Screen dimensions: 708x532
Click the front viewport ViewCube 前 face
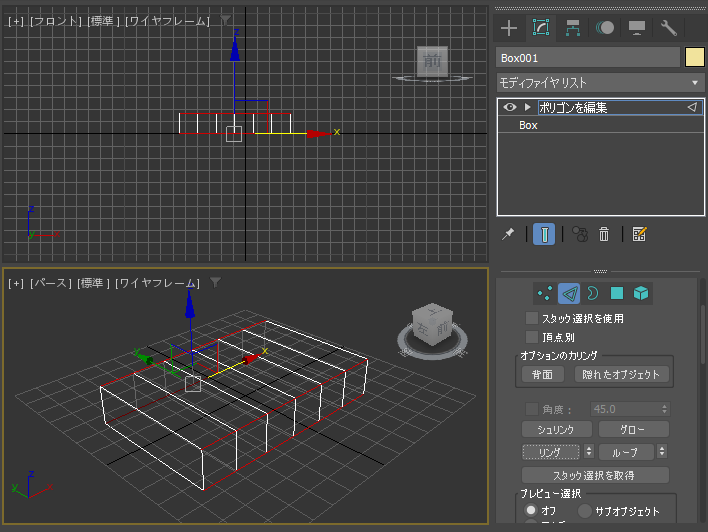(432, 61)
